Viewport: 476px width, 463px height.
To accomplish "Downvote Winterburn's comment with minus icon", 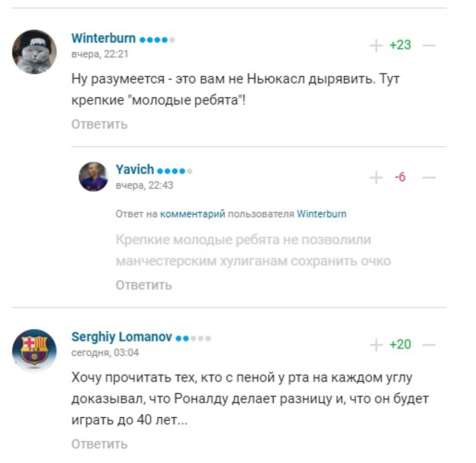I will (429, 45).
